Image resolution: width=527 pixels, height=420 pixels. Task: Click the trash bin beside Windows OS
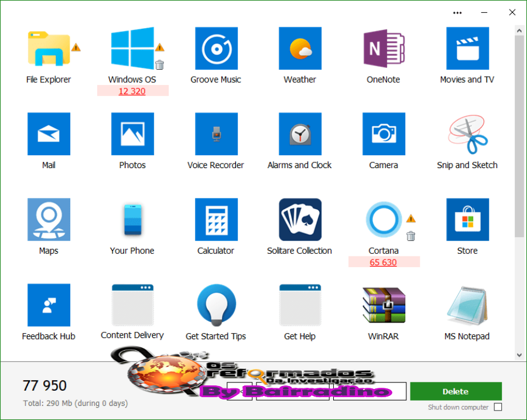pyautogui.click(x=160, y=64)
